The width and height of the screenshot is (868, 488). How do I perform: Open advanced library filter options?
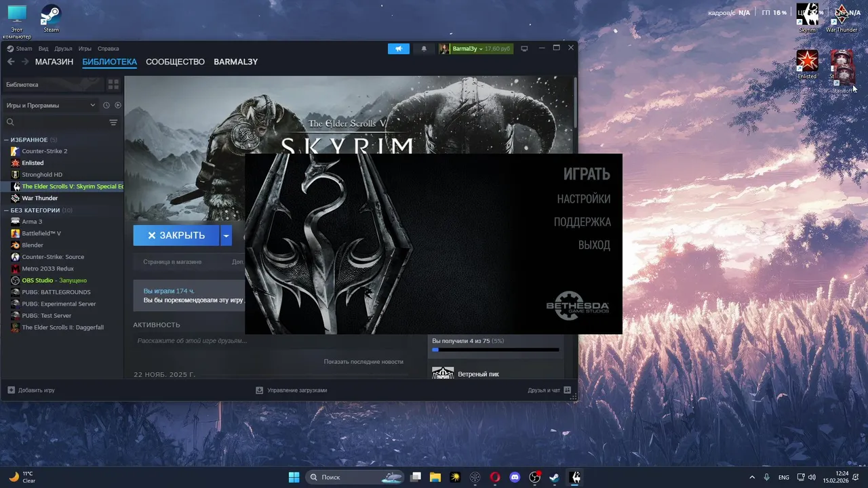(x=113, y=123)
